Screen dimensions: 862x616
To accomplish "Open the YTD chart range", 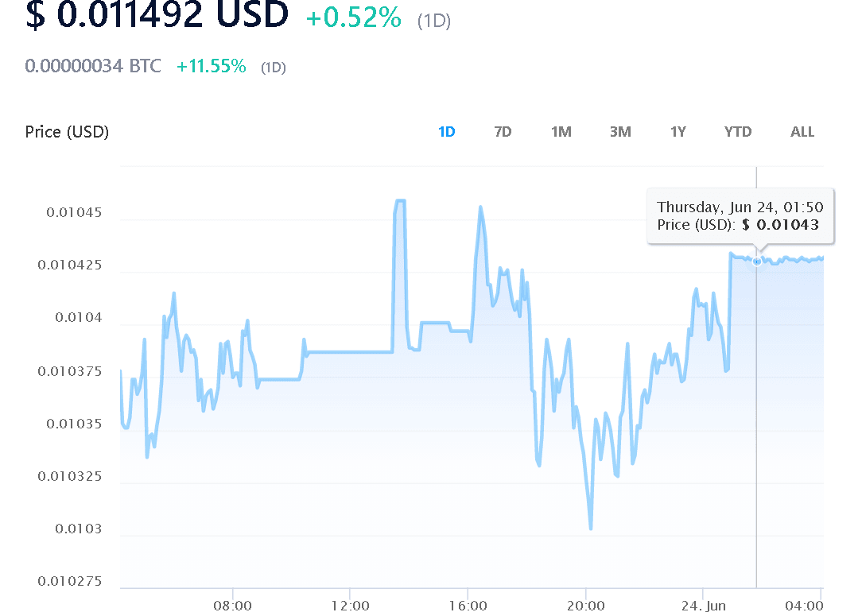I will pyautogui.click(x=738, y=132).
